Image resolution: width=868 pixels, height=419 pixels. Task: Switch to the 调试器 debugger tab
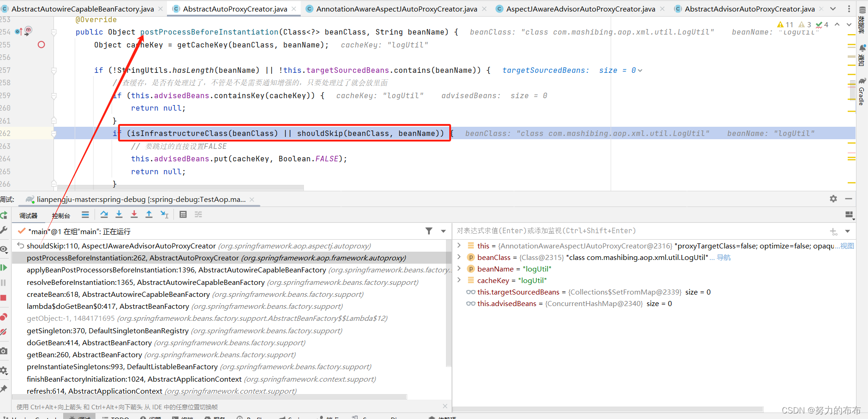28,216
